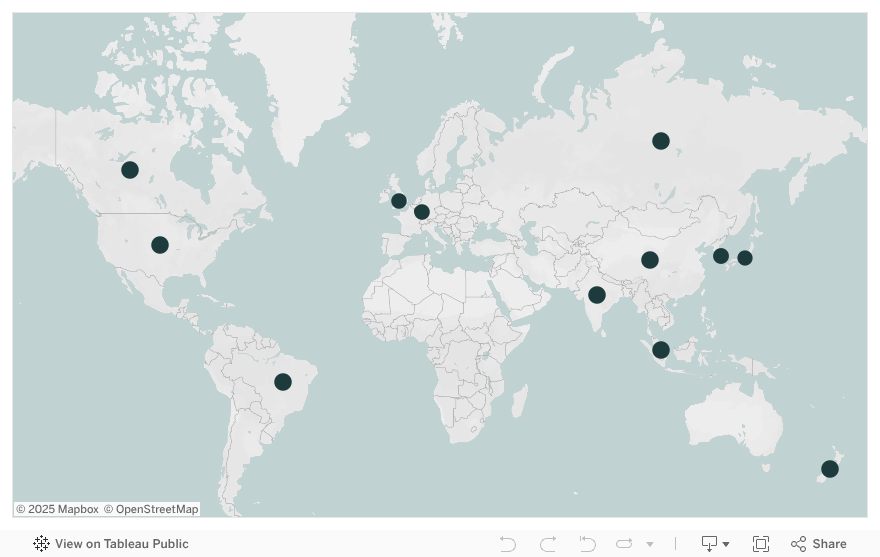Viewport: 880px width, 557px height.
Task: Select the map dot over Japan
Action: tap(745, 258)
